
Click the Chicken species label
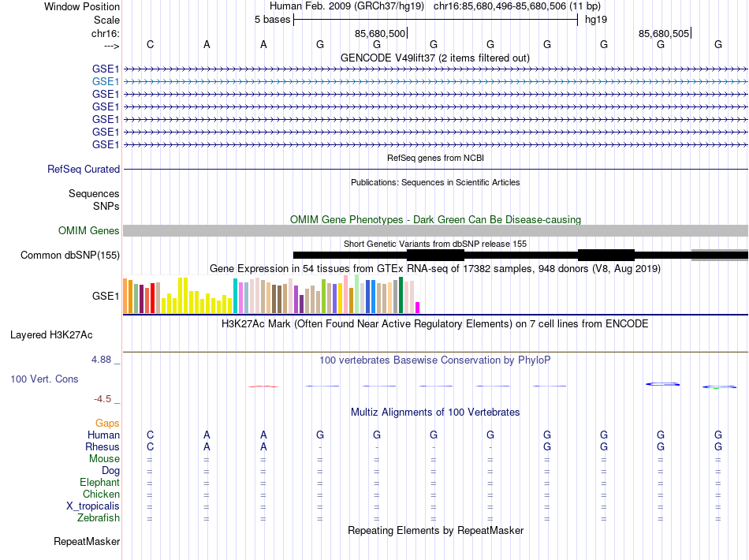click(x=101, y=494)
